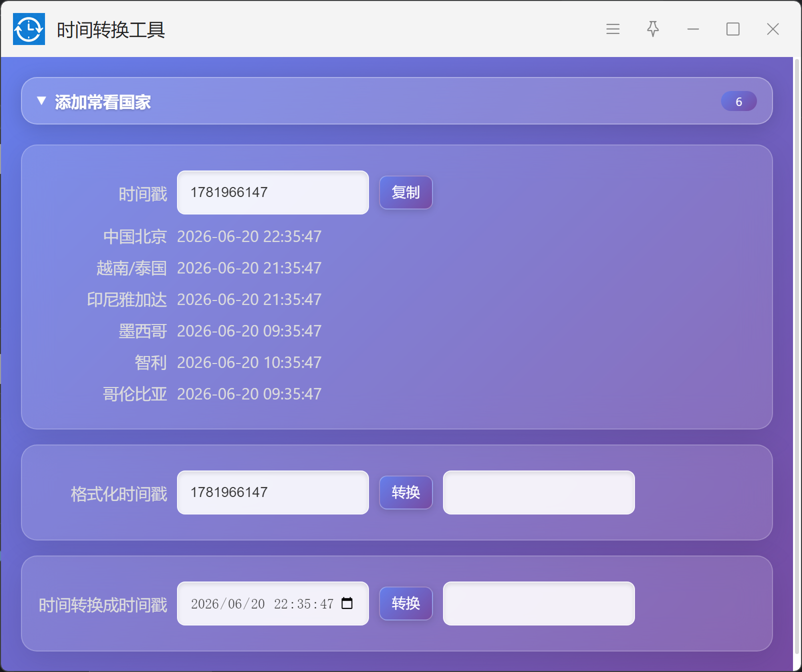Convert datetime to timestamp with 转换
Screen dimensions: 802x672
pyautogui.click(x=406, y=603)
